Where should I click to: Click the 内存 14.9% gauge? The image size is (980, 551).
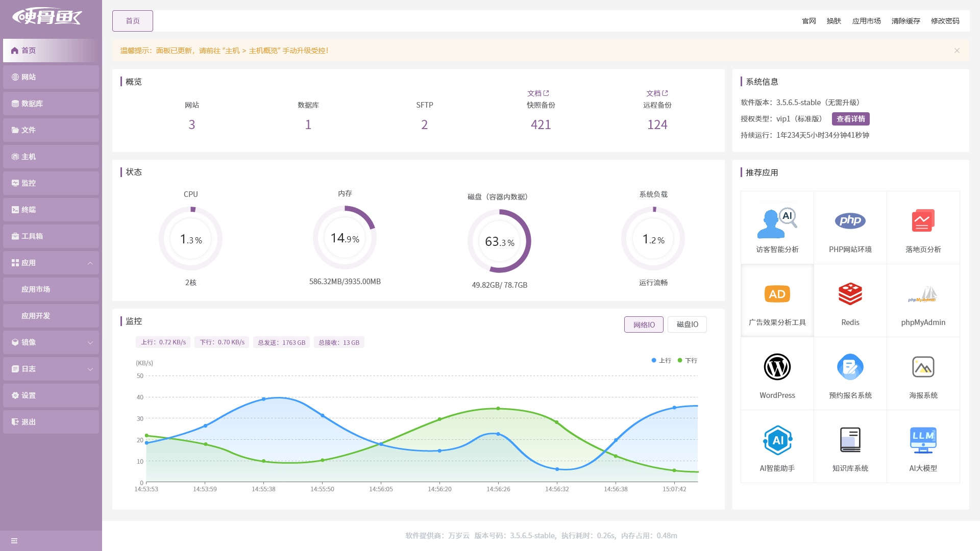coord(345,237)
